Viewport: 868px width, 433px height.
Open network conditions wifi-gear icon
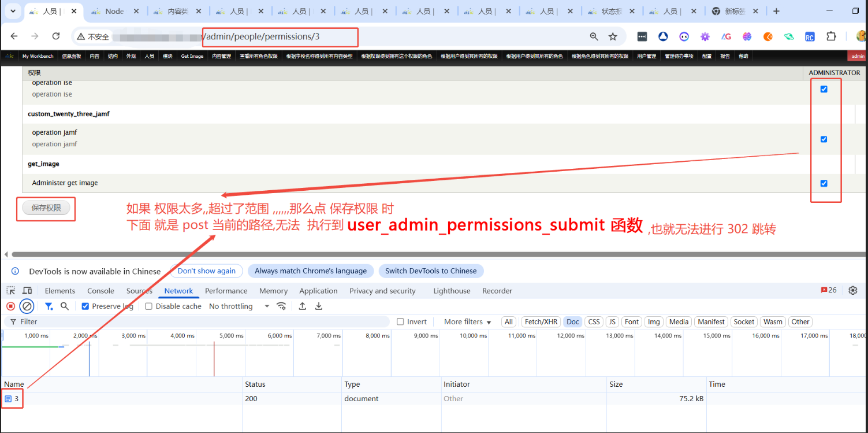(281, 306)
